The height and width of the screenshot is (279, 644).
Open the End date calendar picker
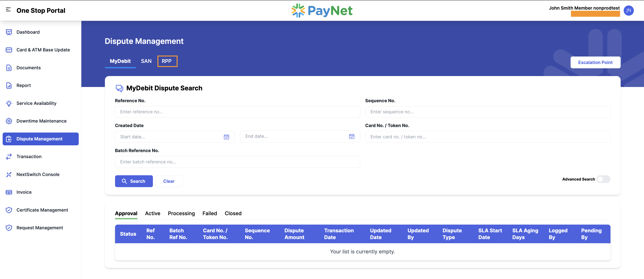pos(352,136)
